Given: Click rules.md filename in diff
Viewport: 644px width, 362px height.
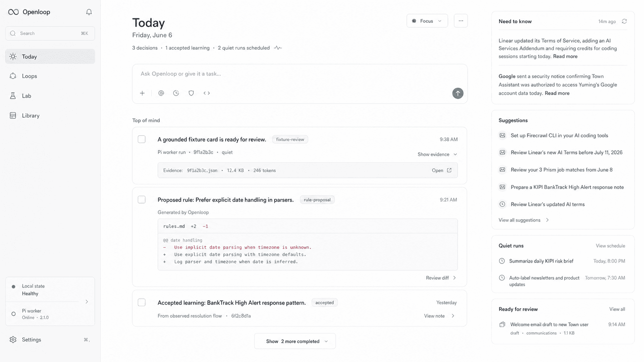Looking at the screenshot, I should [x=174, y=226].
